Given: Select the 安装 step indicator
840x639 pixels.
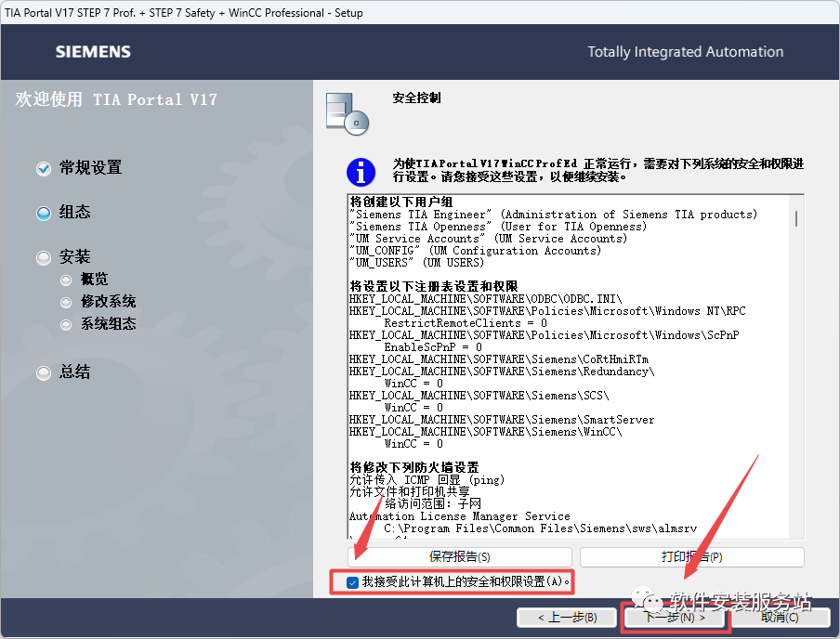Looking at the screenshot, I should pyautogui.click(x=44, y=258).
